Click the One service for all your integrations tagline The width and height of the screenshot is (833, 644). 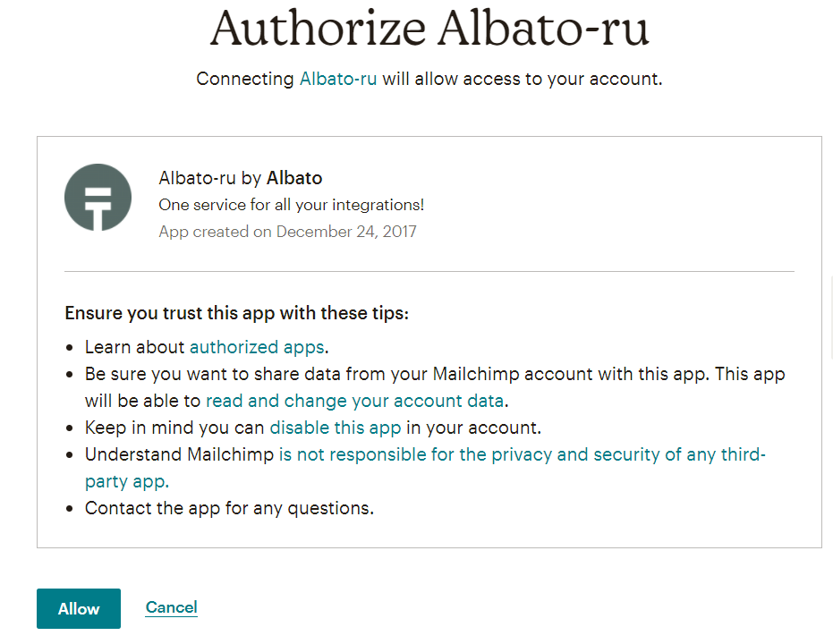291,205
